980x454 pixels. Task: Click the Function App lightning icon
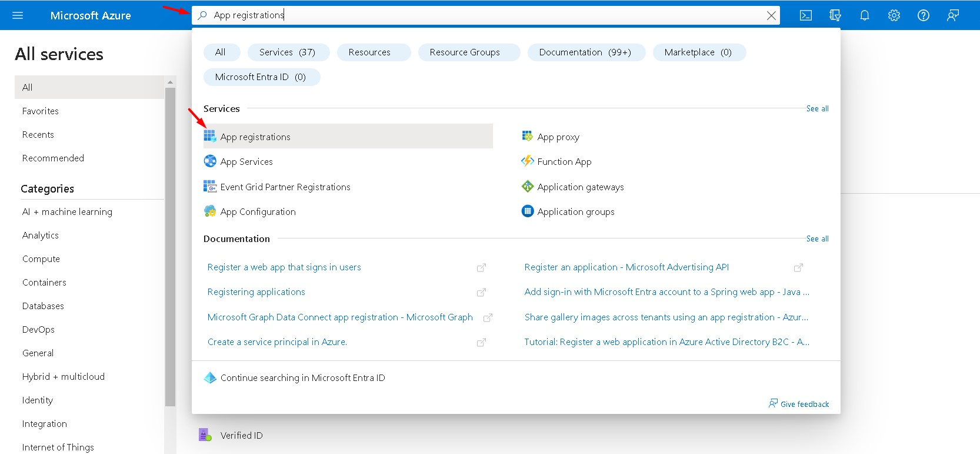(x=528, y=161)
